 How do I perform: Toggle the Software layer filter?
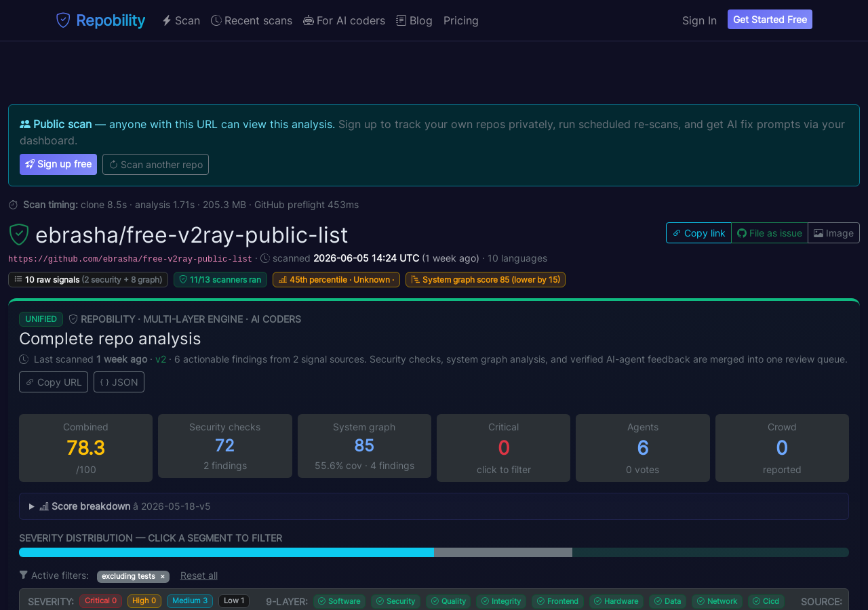339,601
